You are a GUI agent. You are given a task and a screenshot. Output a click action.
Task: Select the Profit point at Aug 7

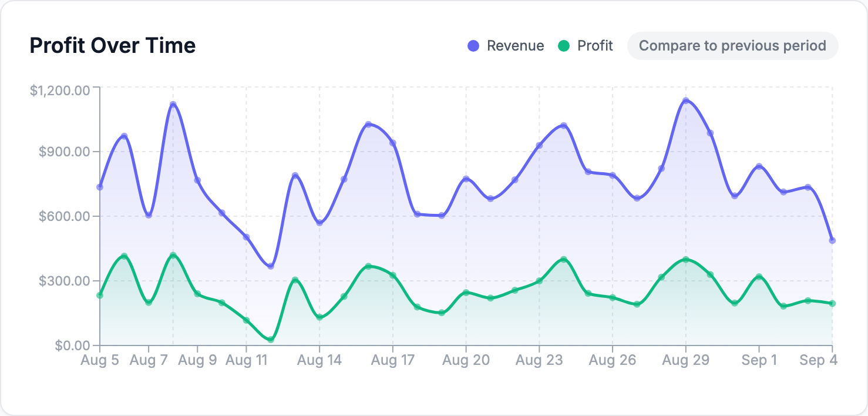(149, 303)
